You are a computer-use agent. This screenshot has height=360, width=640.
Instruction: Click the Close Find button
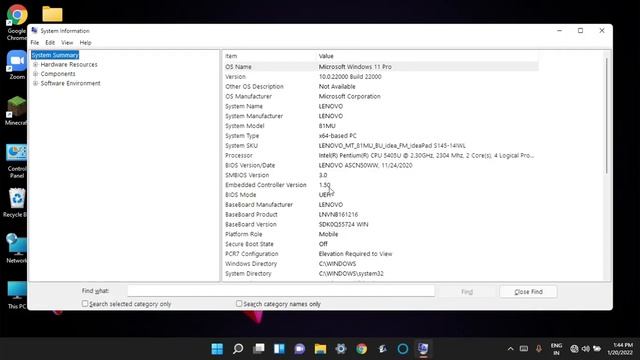[528, 292]
